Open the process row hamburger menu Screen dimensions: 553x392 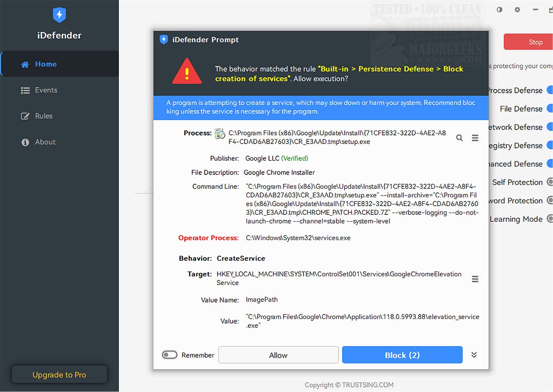[475, 138]
